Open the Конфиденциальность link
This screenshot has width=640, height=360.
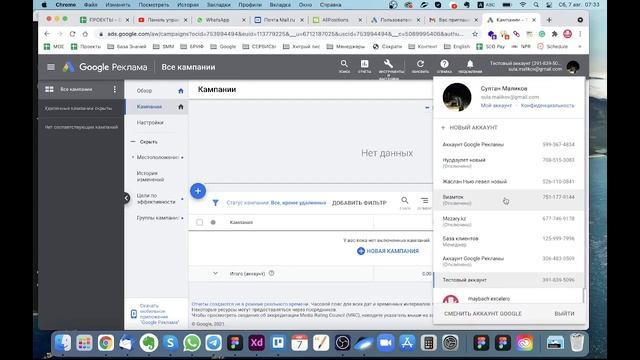(x=547, y=105)
